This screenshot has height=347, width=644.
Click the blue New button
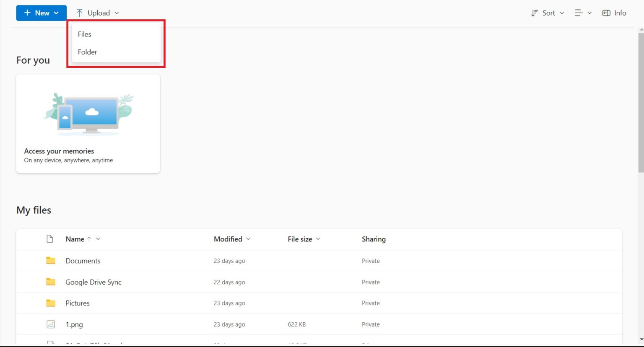click(x=41, y=13)
